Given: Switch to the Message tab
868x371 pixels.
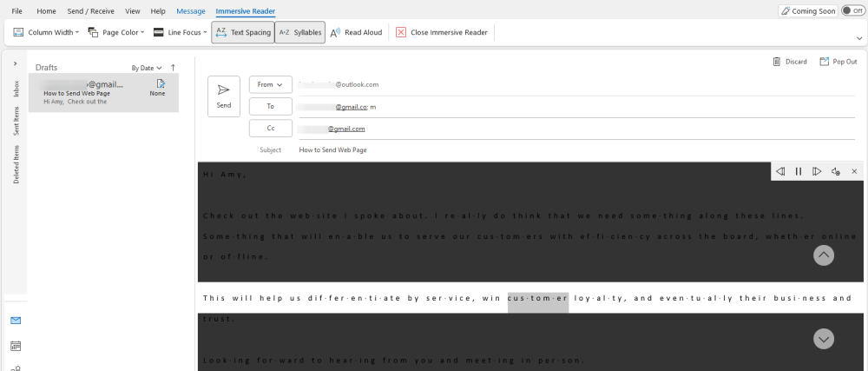Looking at the screenshot, I should point(191,11).
